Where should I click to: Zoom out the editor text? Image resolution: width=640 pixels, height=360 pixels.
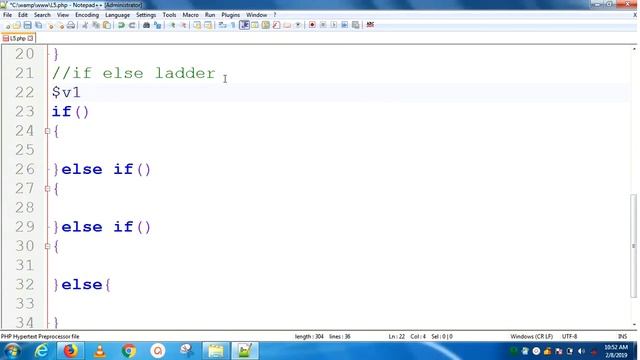(184, 25)
